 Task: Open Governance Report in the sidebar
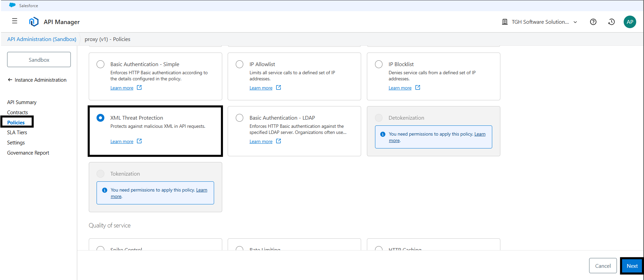[x=28, y=153]
